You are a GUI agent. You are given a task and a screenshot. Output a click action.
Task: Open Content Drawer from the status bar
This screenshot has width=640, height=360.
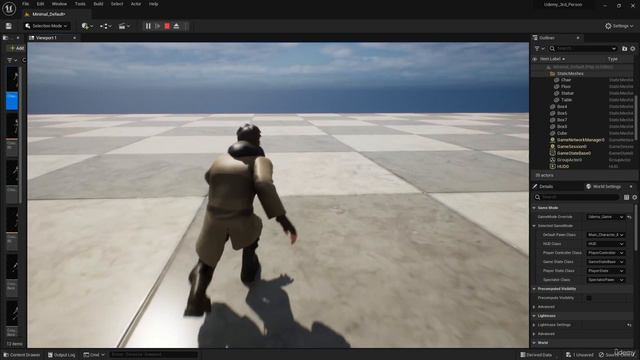pos(22,355)
